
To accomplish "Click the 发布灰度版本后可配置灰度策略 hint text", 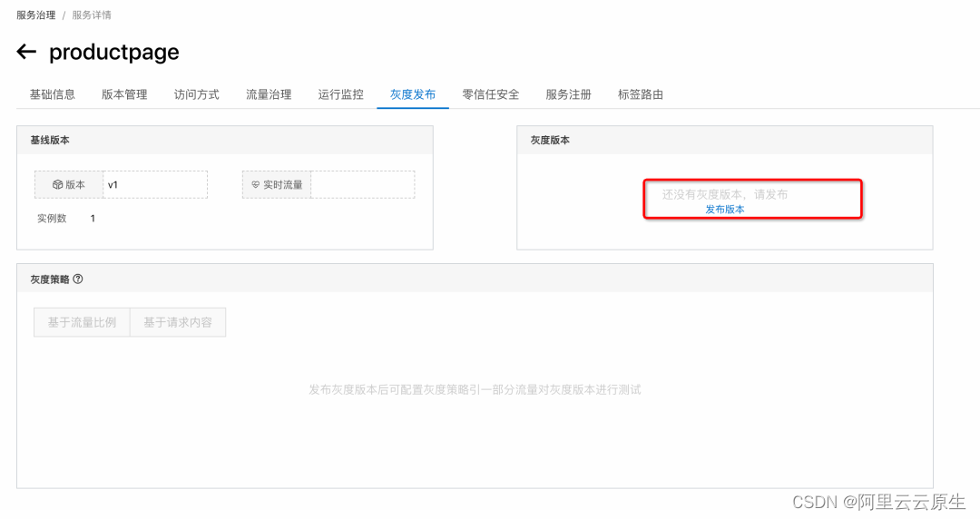I will click(x=475, y=389).
